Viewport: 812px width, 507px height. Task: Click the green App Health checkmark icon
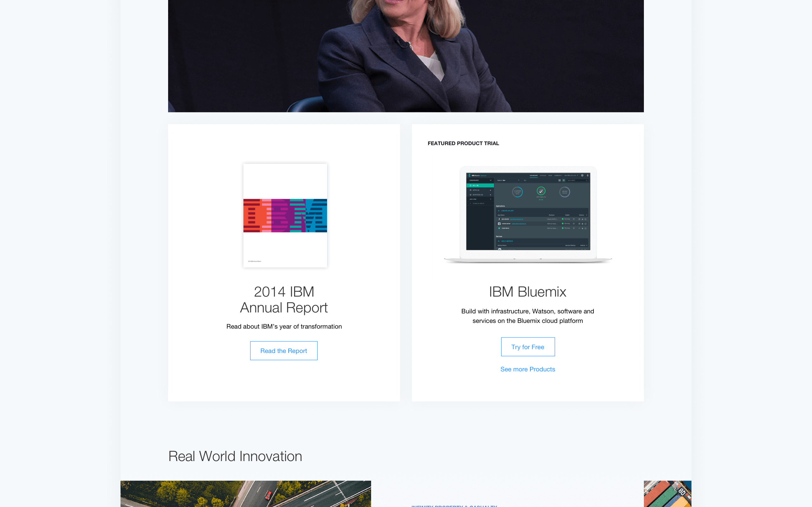(541, 191)
